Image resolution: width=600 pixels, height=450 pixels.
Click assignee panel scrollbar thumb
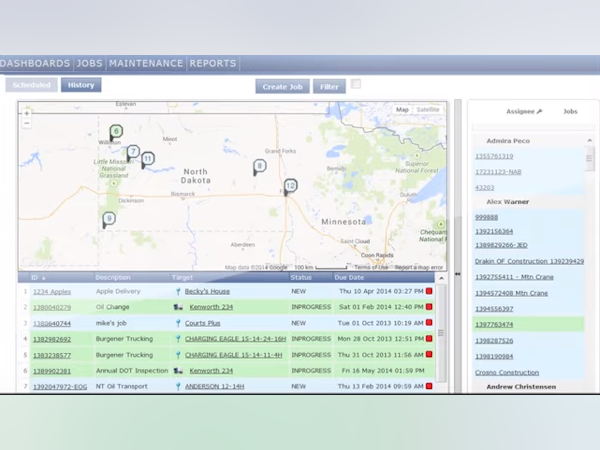589,158
